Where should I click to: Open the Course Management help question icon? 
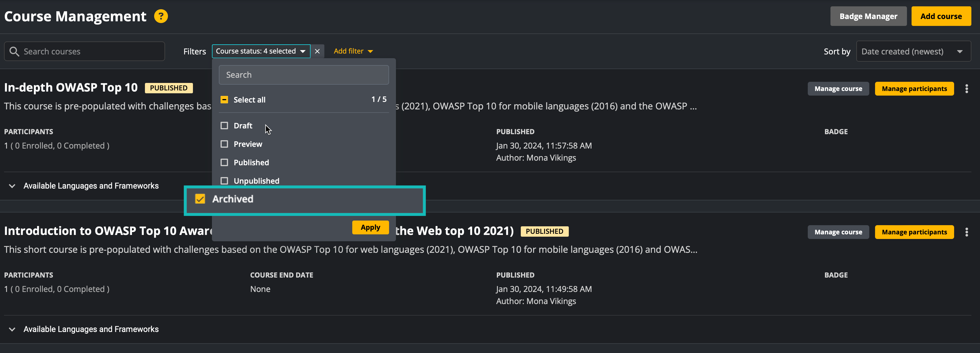[x=161, y=16]
